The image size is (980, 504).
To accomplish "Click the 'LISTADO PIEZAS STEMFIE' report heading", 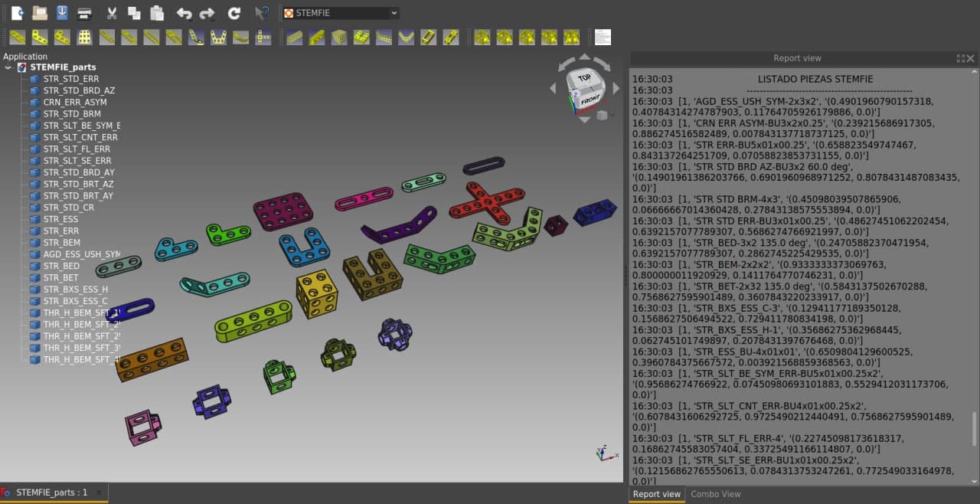I will coord(815,79).
